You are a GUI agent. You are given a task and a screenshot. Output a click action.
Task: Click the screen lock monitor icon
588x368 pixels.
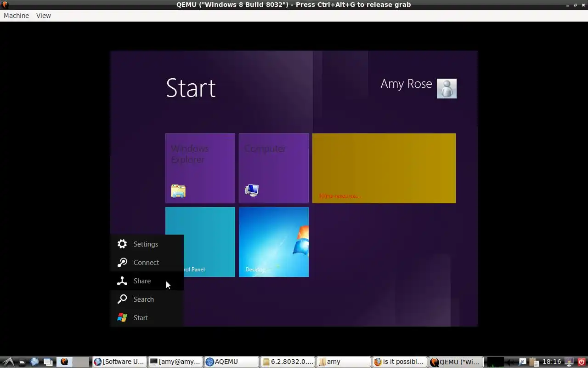(x=569, y=362)
